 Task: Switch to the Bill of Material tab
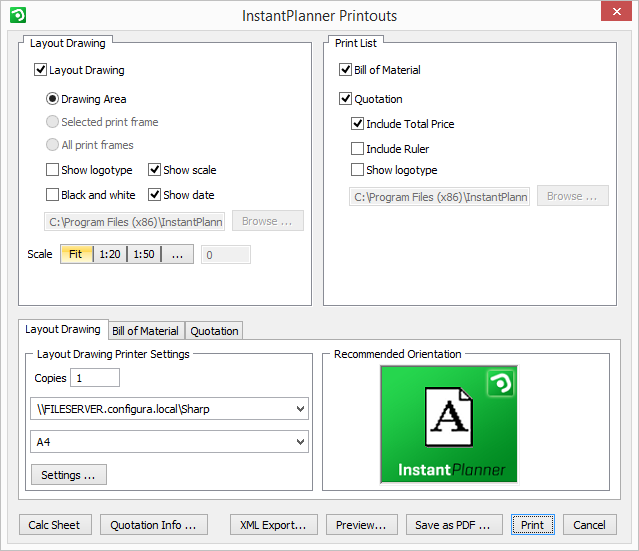[x=145, y=331]
